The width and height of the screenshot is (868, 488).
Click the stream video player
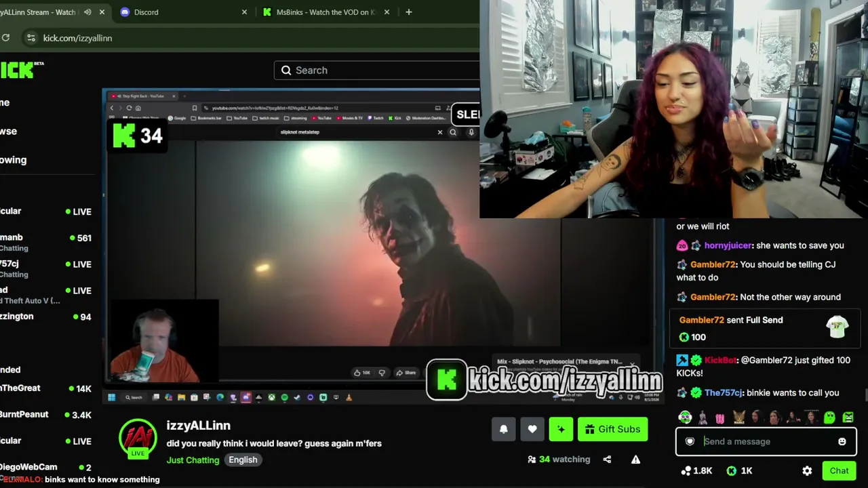(x=383, y=247)
